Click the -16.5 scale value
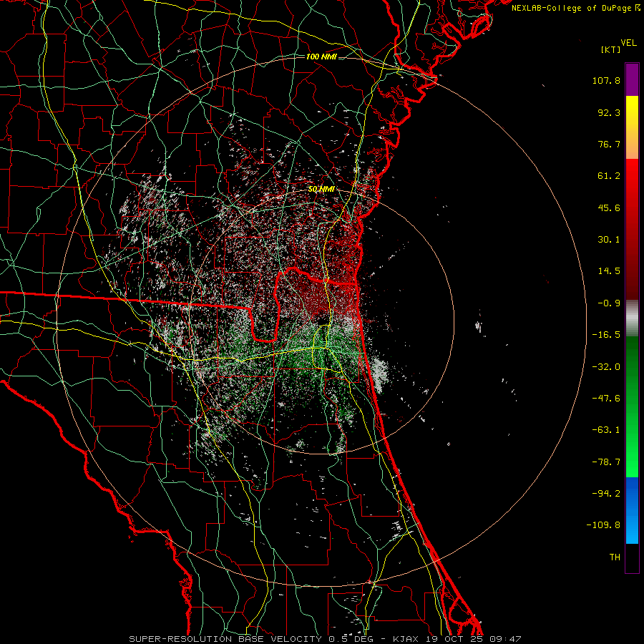644x644 pixels. pos(606,335)
